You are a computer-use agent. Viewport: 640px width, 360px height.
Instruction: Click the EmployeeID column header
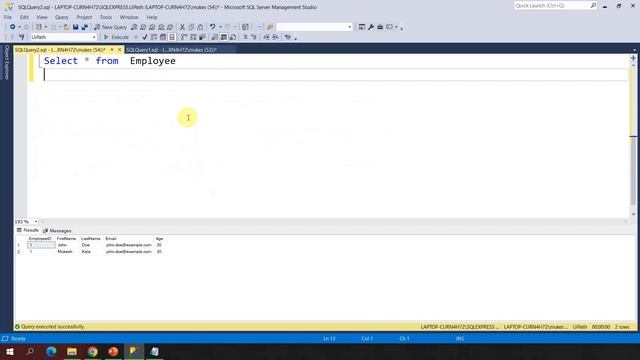[x=40, y=239]
